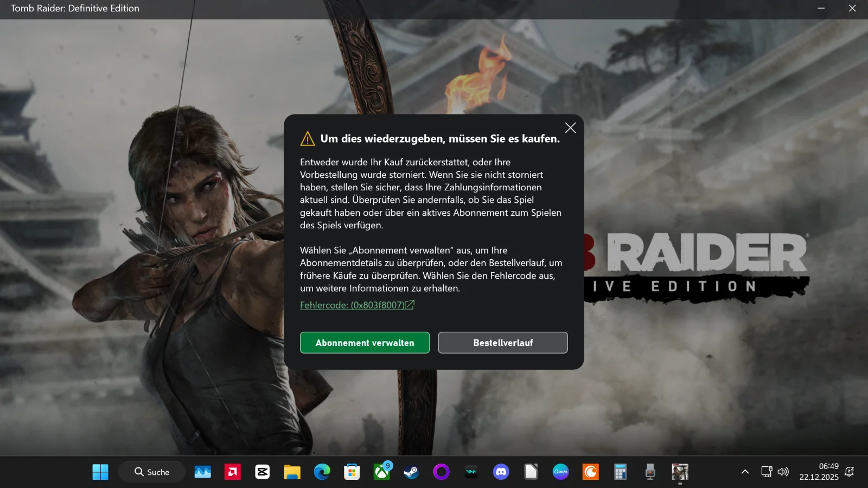Open the blue wave app in the taskbar
868x488 pixels.
(x=203, y=472)
